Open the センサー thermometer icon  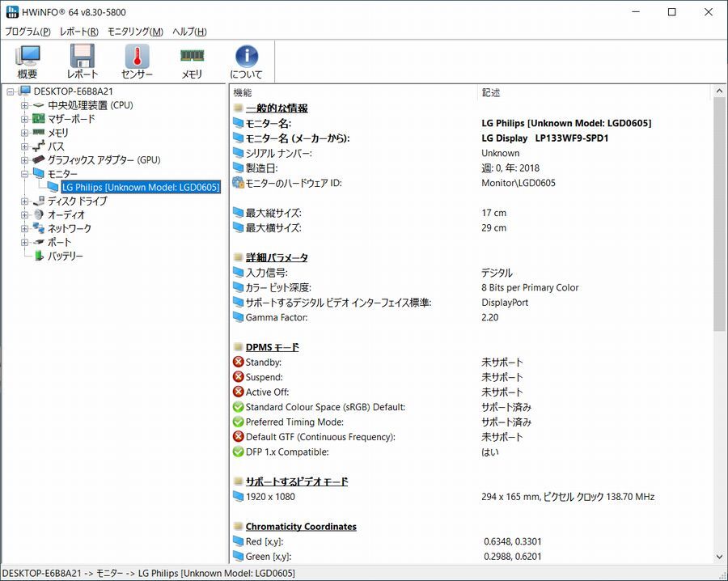[137, 56]
